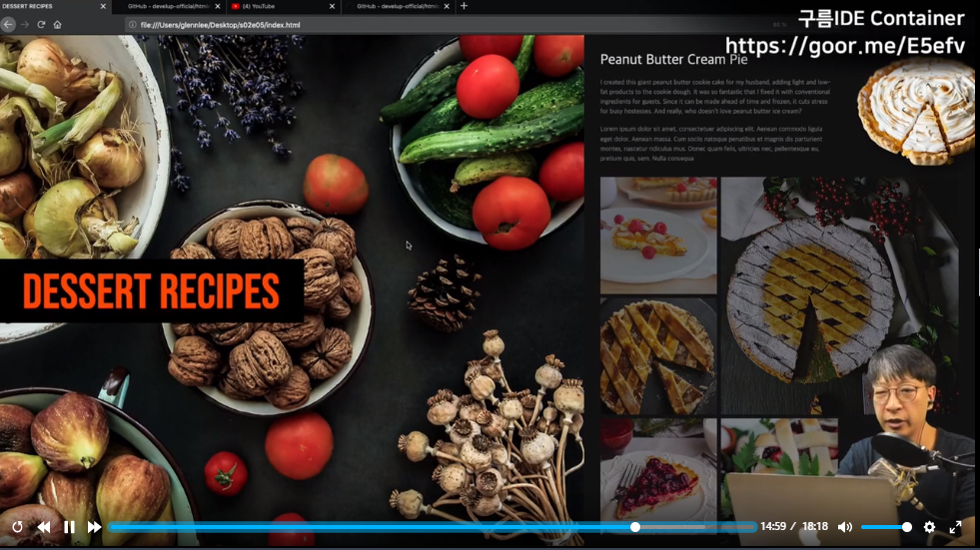Seek on the video progress bar
Viewport: 980px width, 550px height.
click(433, 527)
